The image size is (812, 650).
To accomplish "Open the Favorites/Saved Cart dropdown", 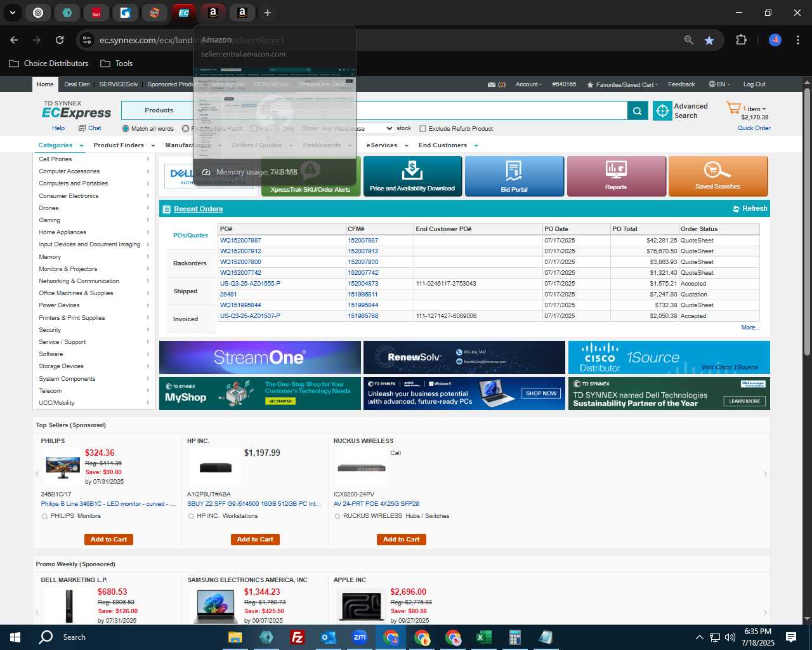I will (622, 84).
